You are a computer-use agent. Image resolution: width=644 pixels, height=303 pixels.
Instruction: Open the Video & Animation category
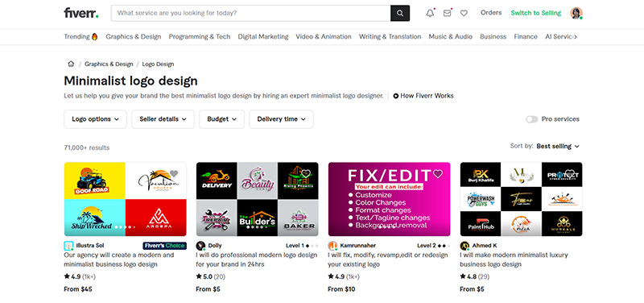[324, 36]
